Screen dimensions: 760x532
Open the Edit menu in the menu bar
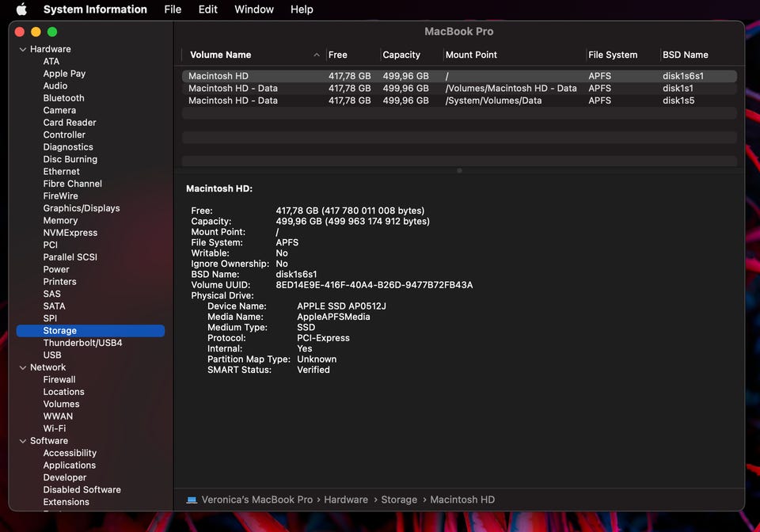[x=208, y=9]
